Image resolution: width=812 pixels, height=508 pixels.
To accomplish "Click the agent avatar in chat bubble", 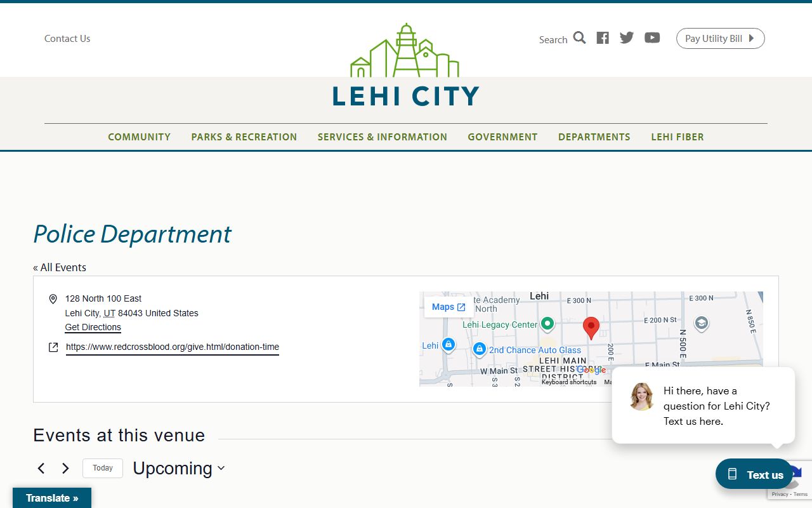I will 641,396.
